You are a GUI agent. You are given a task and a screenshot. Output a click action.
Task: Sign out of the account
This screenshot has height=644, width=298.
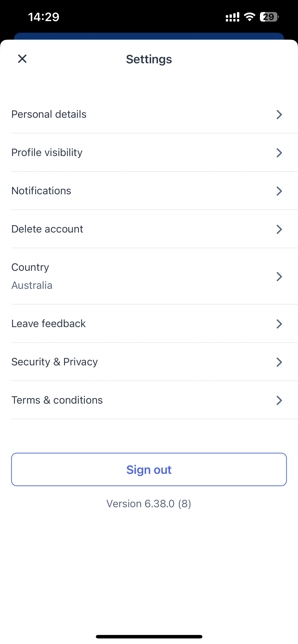pos(149,469)
